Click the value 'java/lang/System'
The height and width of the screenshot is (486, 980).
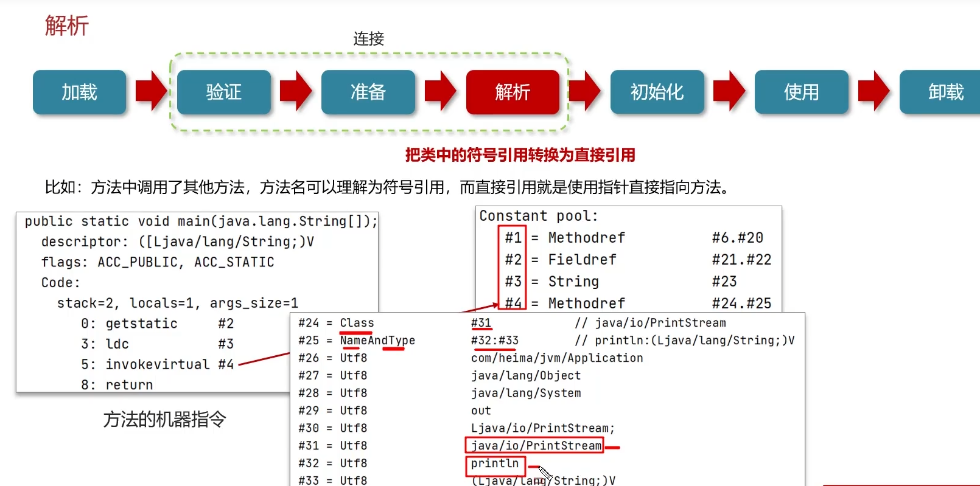point(526,393)
